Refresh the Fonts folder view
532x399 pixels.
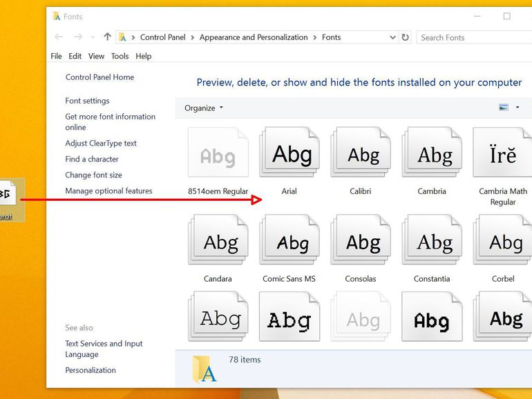[x=405, y=37]
